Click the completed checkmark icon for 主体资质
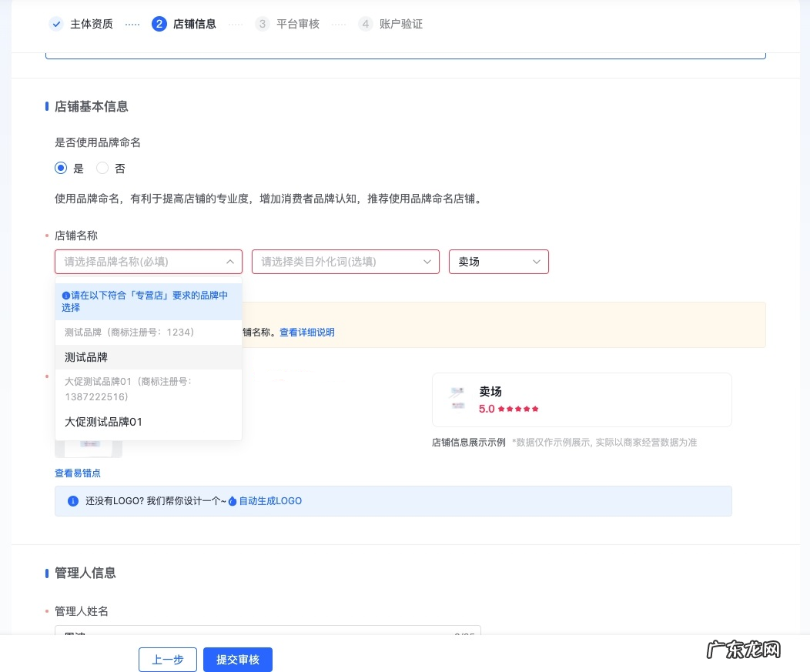The image size is (810, 672). 56,24
